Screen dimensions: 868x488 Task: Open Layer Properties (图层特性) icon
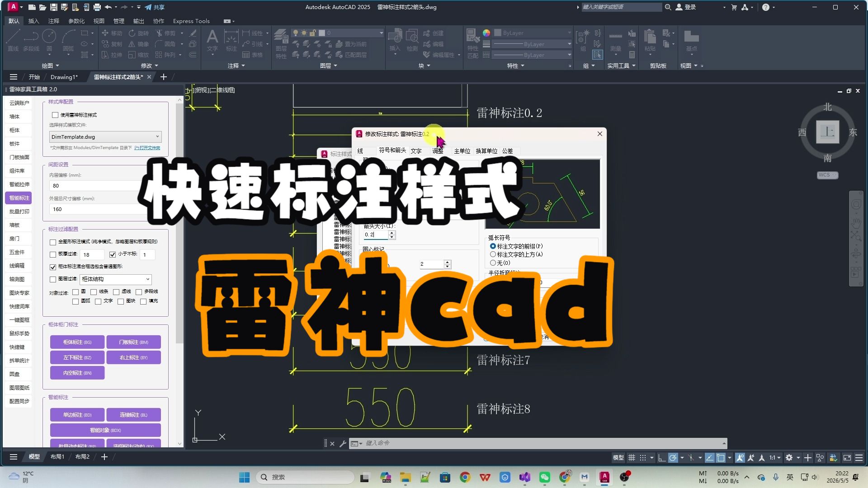tap(281, 43)
